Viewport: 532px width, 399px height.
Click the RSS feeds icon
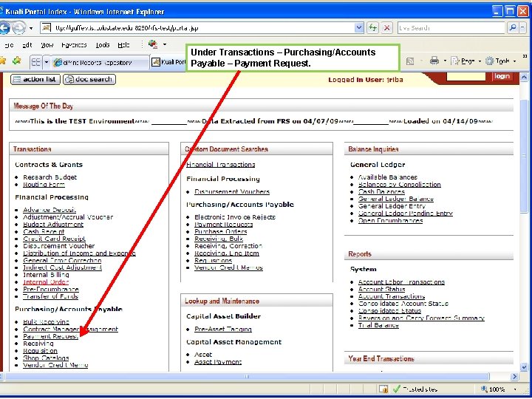(x=410, y=61)
